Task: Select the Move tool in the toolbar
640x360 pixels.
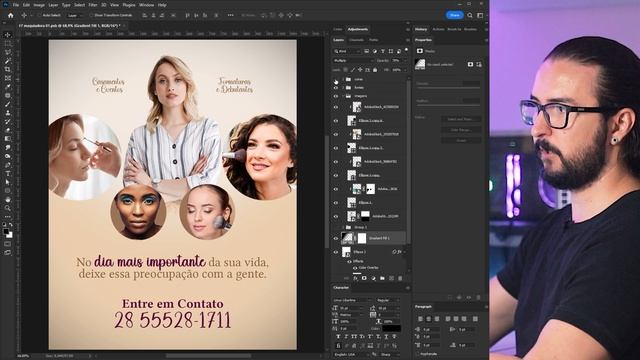Action: pyautogui.click(x=7, y=35)
